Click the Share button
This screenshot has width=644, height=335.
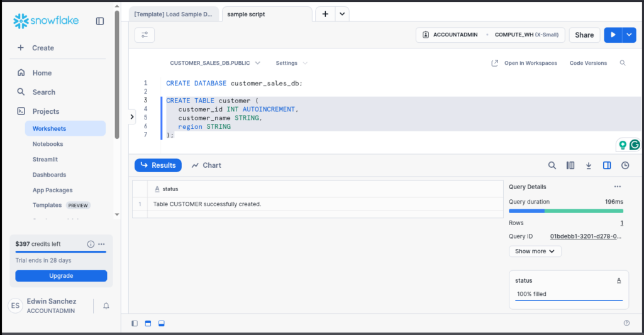click(x=584, y=35)
